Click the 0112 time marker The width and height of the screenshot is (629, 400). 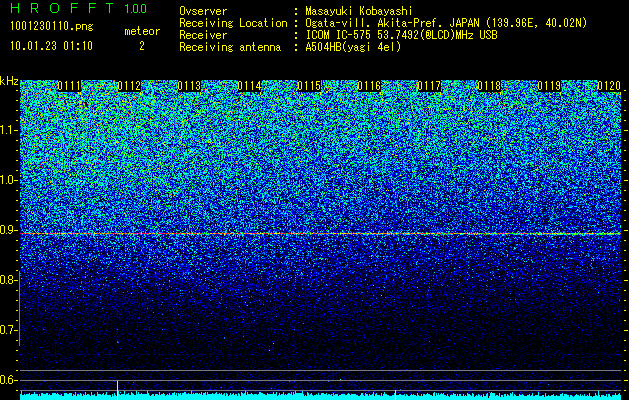tap(129, 86)
